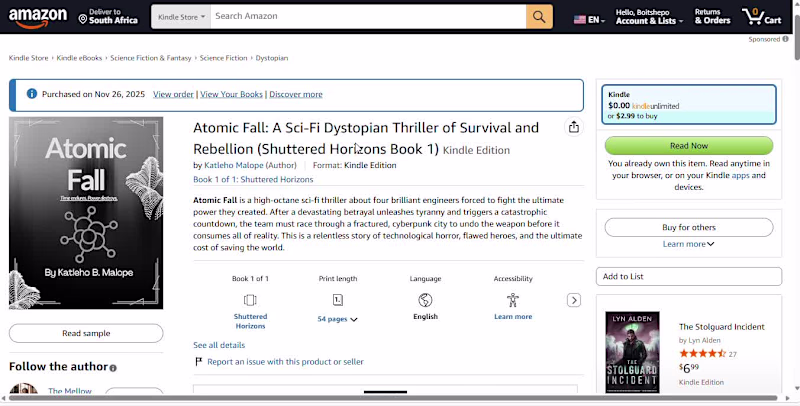This screenshot has width=800, height=406.
Task: Open Book 1 of 1: Shuttered Horizons link
Action: pos(253,180)
